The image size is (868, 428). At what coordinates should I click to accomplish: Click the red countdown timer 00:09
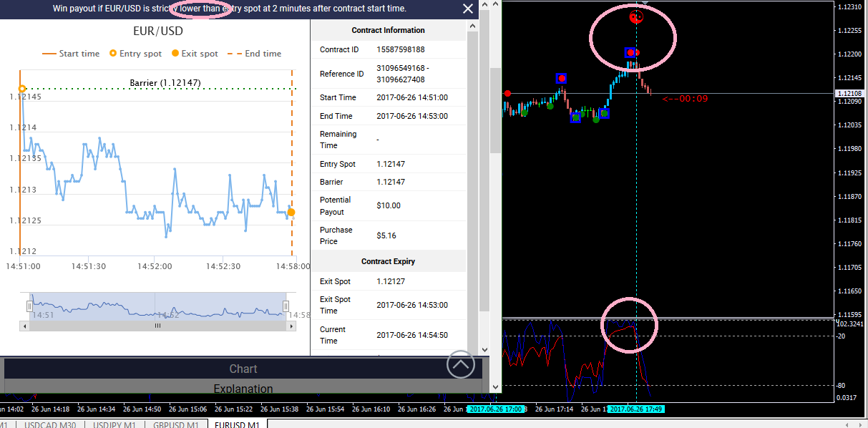coord(685,99)
